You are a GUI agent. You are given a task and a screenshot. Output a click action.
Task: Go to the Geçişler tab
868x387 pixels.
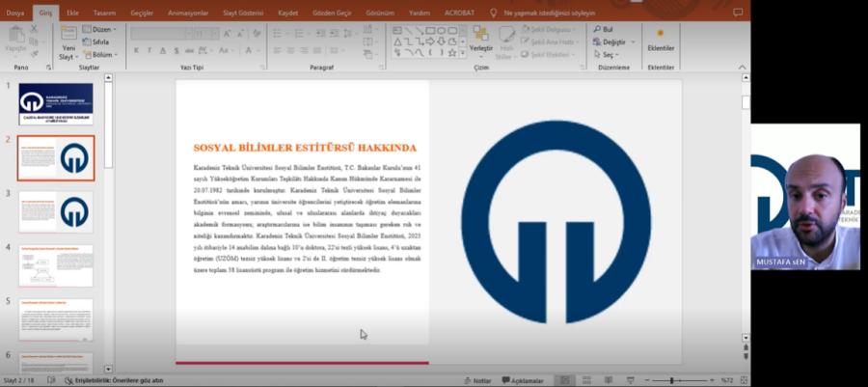pos(143,13)
